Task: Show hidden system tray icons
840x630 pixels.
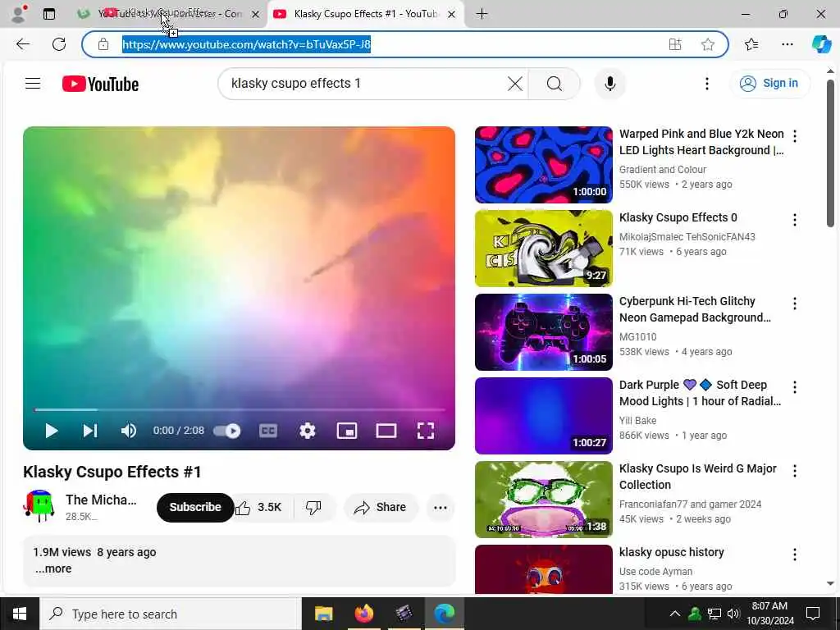Action: coord(675,614)
